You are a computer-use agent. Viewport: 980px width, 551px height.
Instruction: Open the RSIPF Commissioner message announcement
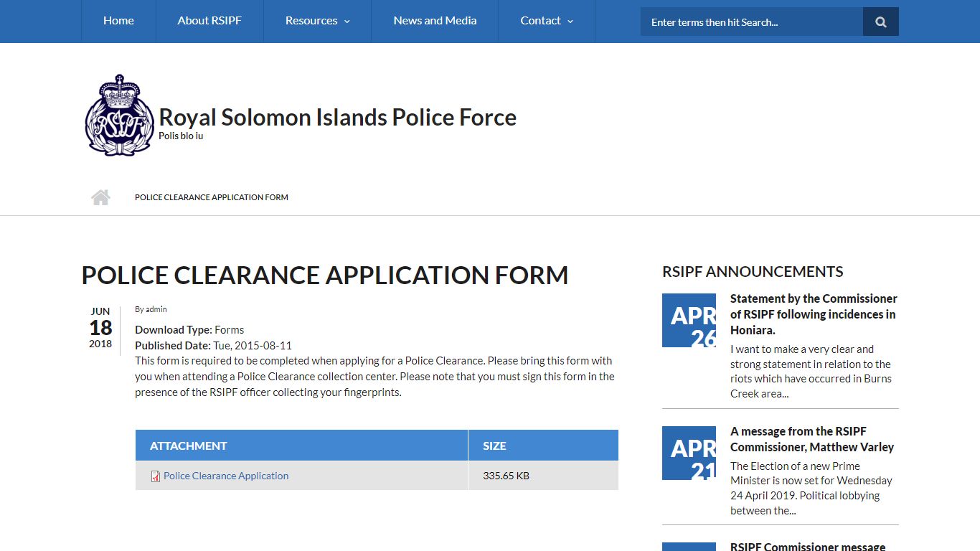808,547
